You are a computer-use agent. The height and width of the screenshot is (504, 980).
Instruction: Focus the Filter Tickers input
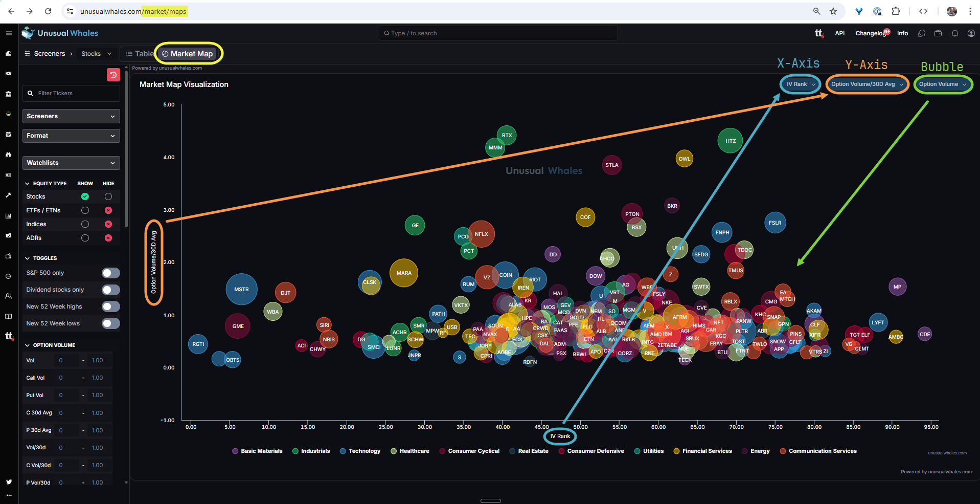point(71,93)
